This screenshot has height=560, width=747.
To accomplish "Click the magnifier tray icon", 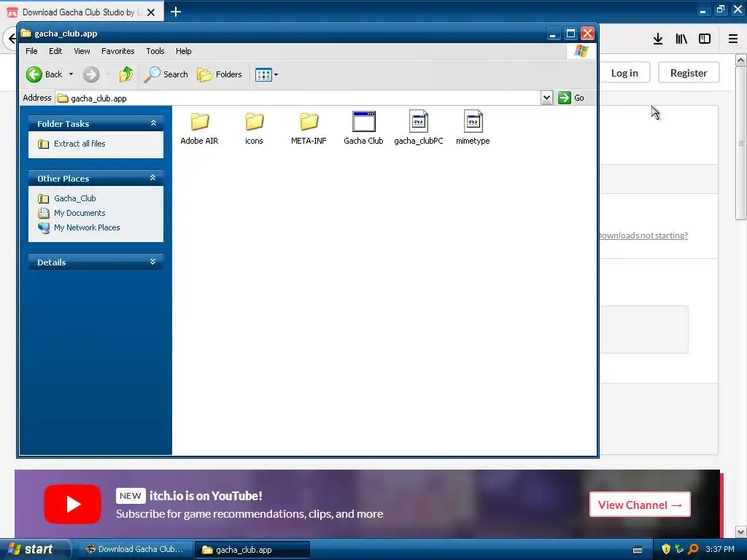I will point(693,550).
